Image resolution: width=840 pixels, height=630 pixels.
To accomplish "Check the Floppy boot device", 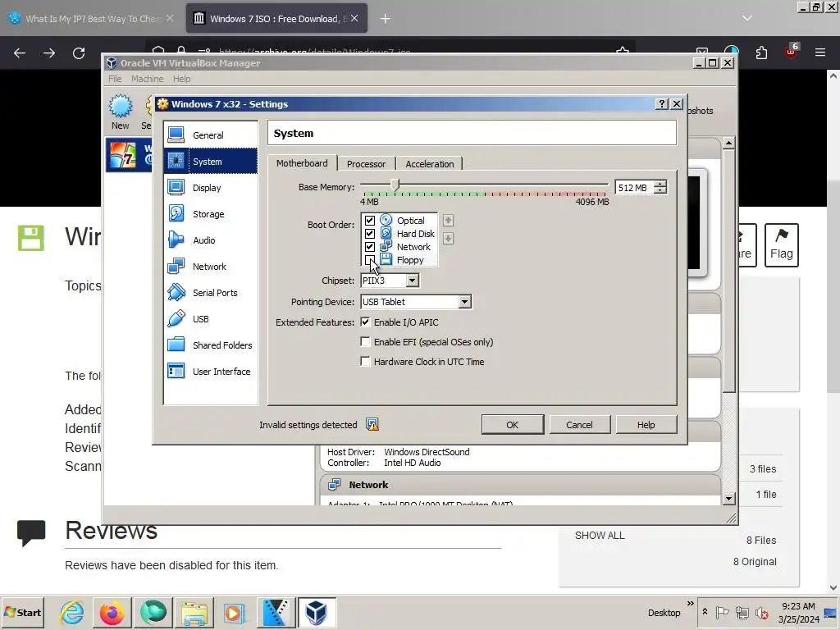I will pos(370,260).
